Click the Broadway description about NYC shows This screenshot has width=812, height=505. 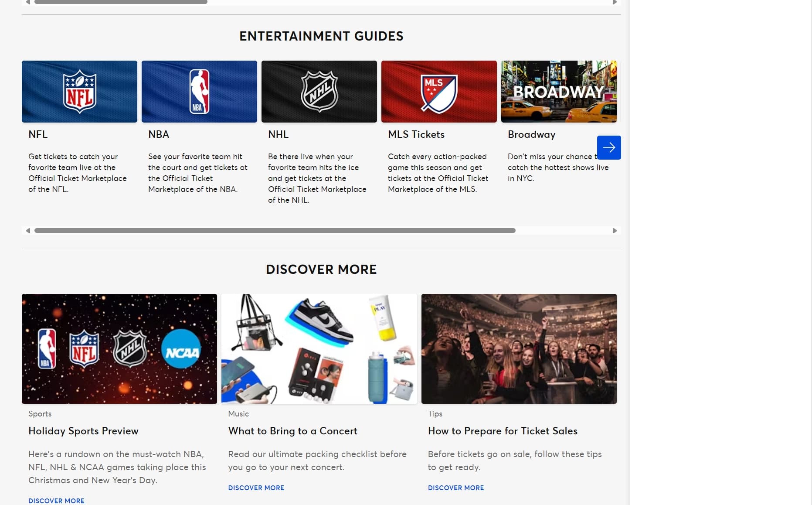point(558,167)
